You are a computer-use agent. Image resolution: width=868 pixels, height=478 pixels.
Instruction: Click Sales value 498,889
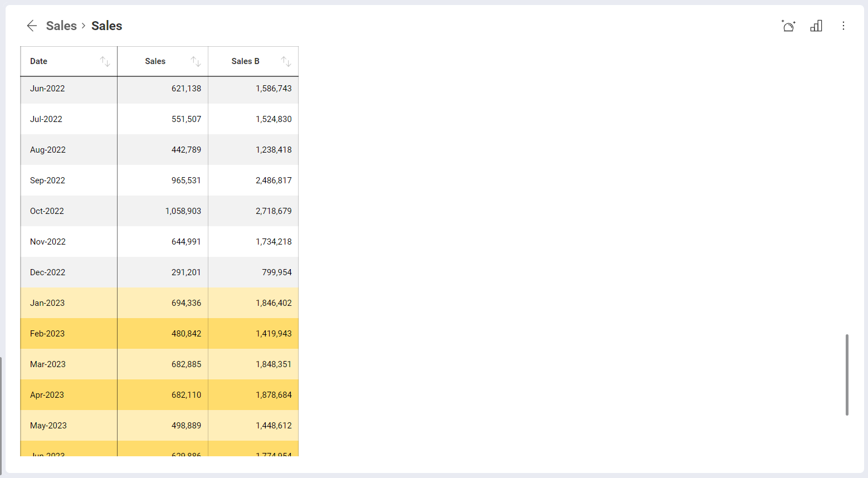point(186,426)
